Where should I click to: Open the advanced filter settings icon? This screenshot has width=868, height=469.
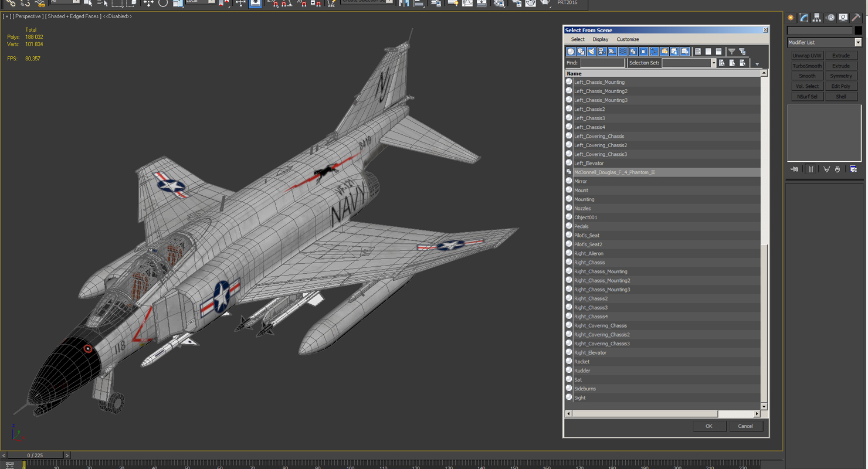[x=742, y=52]
